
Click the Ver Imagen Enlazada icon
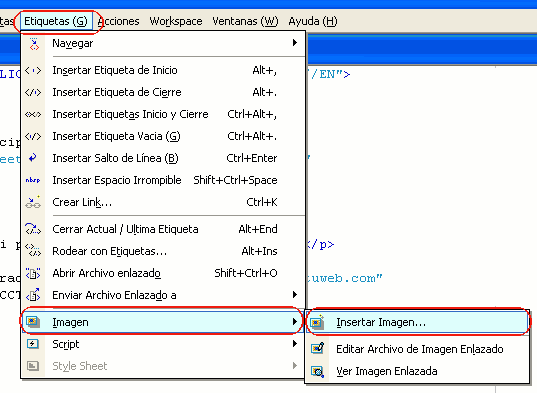point(317,371)
